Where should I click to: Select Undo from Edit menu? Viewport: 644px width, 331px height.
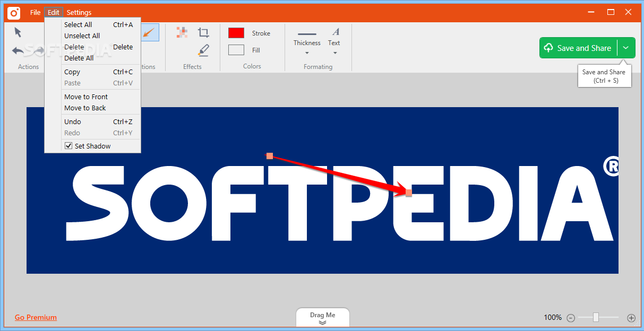(x=92, y=121)
